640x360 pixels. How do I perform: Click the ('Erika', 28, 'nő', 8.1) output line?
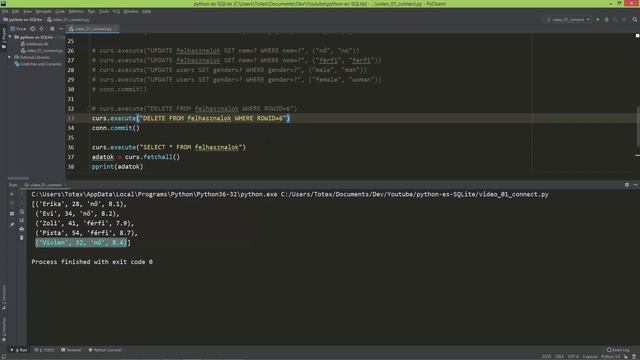[x=79, y=204]
